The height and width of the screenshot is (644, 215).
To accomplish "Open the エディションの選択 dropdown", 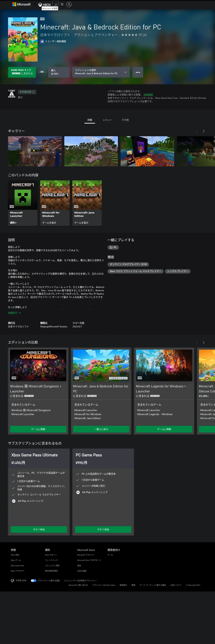I will (101, 72).
